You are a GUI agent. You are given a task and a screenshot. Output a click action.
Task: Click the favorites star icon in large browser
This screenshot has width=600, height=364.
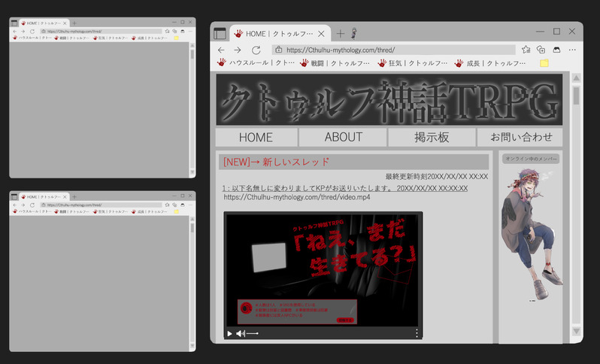pos(526,50)
